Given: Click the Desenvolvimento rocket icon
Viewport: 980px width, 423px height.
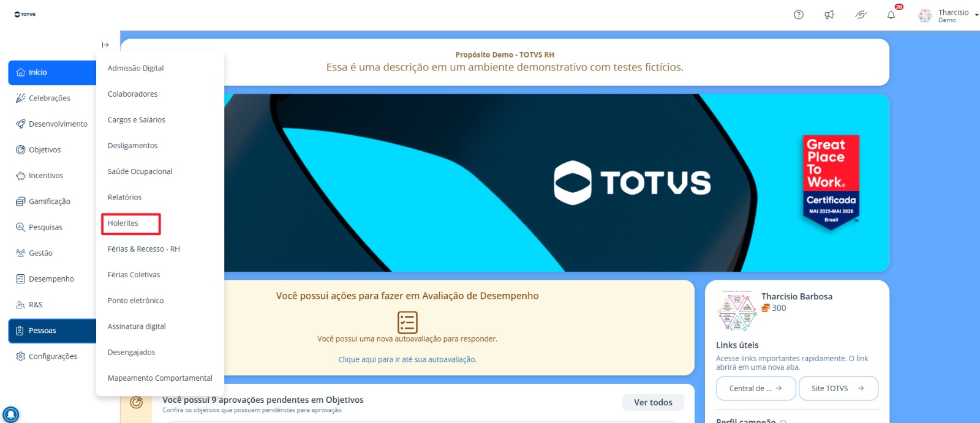Looking at the screenshot, I should pos(21,124).
